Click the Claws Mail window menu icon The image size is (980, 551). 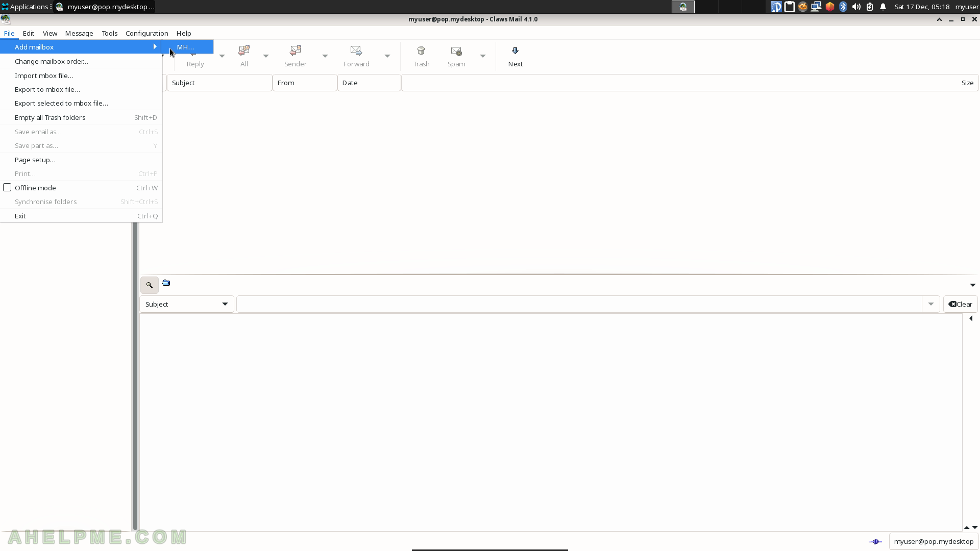click(x=6, y=19)
